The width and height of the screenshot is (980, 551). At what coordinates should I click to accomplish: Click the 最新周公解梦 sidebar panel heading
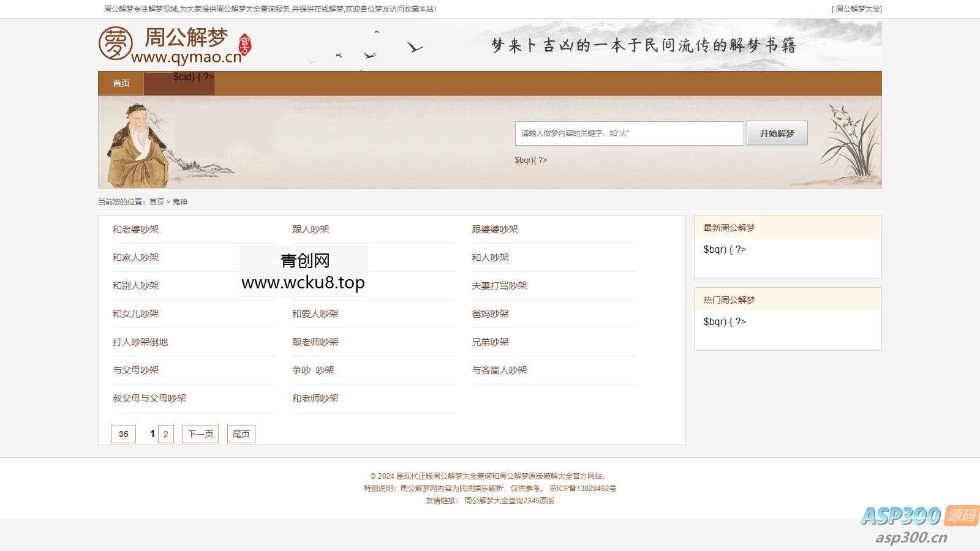[728, 227]
